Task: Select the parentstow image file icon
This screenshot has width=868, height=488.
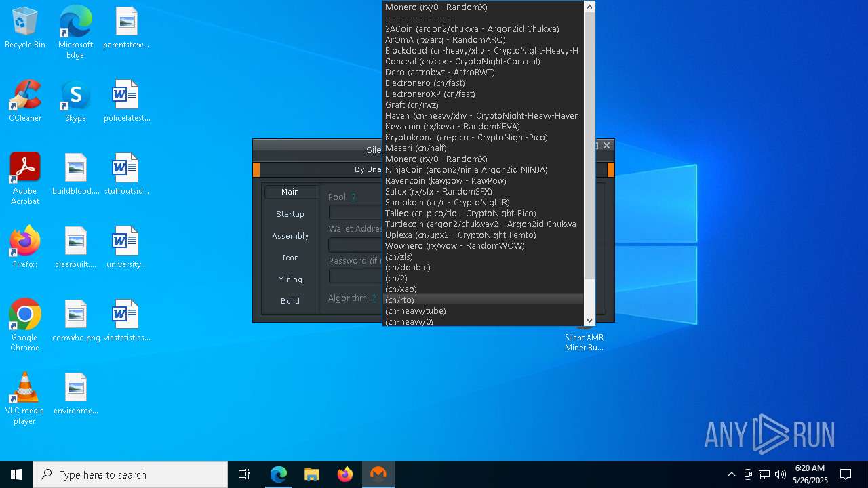Action: pyautogui.click(x=126, y=28)
